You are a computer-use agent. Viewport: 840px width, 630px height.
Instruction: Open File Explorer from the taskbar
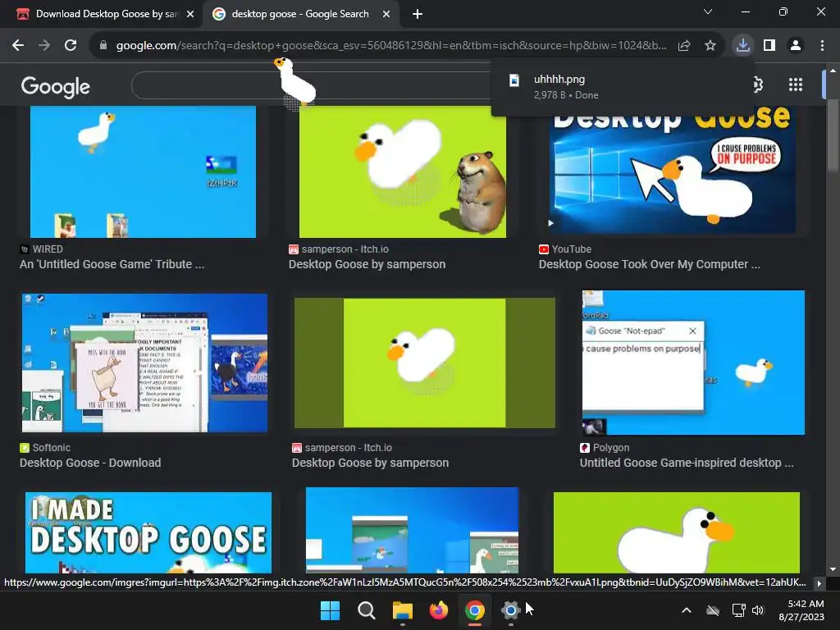tap(402, 610)
